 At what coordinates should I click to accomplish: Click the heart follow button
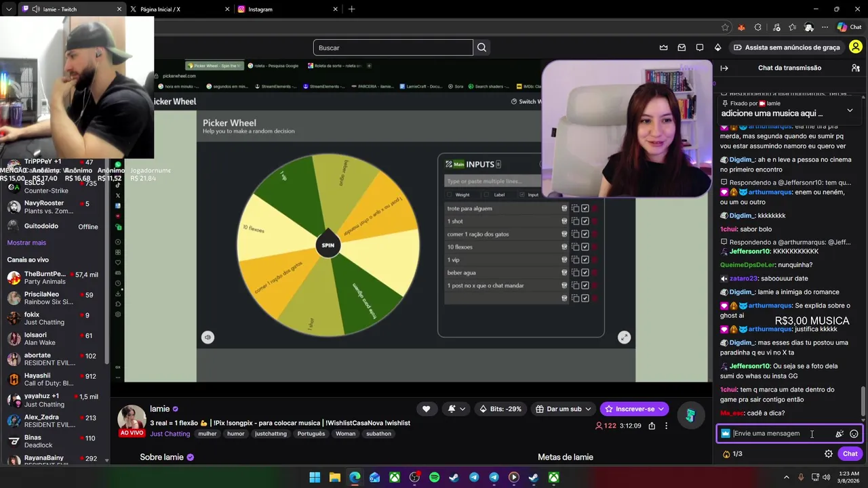[x=426, y=409]
